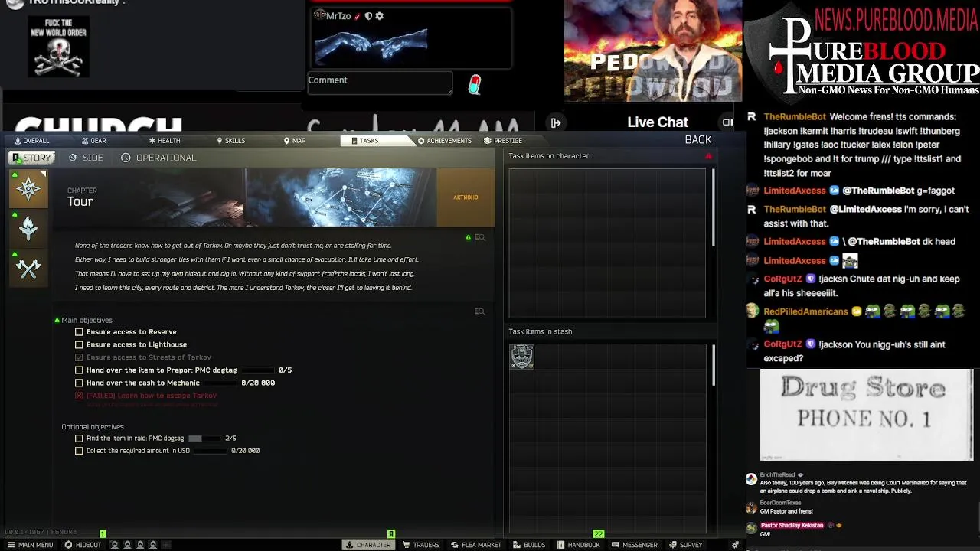980x551 pixels.
Task: Tick Find the item in raid PMC dogtag checkbox
Action: pyautogui.click(x=79, y=439)
